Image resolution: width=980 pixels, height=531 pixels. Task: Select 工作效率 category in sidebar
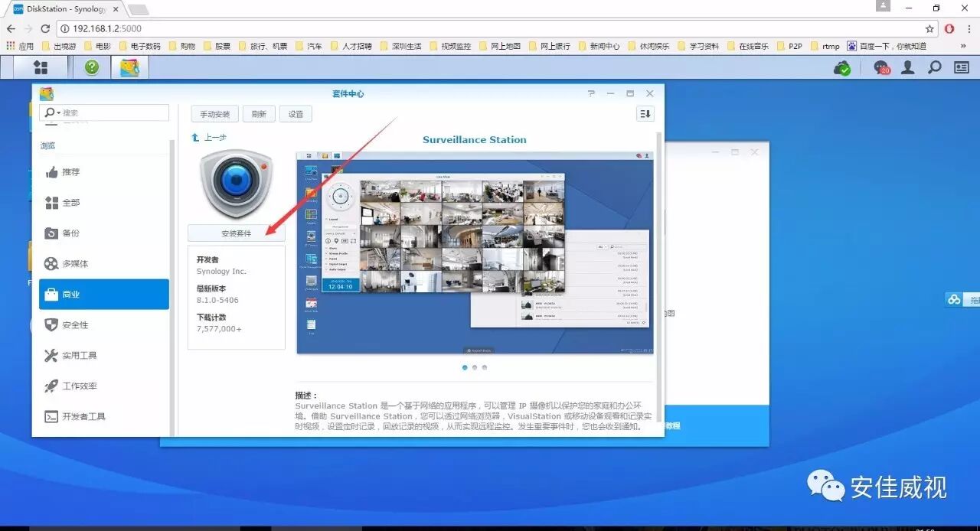click(104, 386)
